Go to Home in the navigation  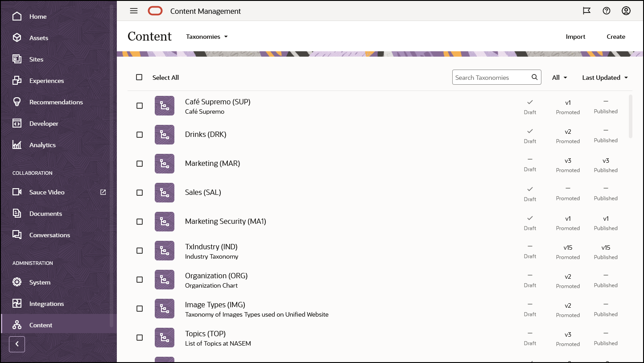(38, 16)
